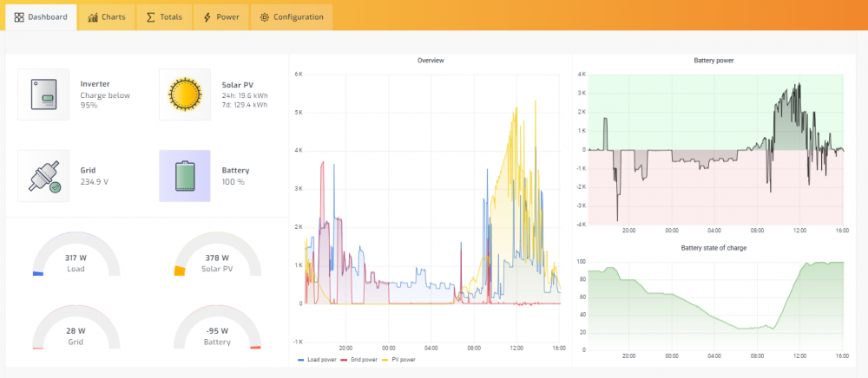Click the Grid heading text
This screenshot has height=378, width=868.
[88, 170]
